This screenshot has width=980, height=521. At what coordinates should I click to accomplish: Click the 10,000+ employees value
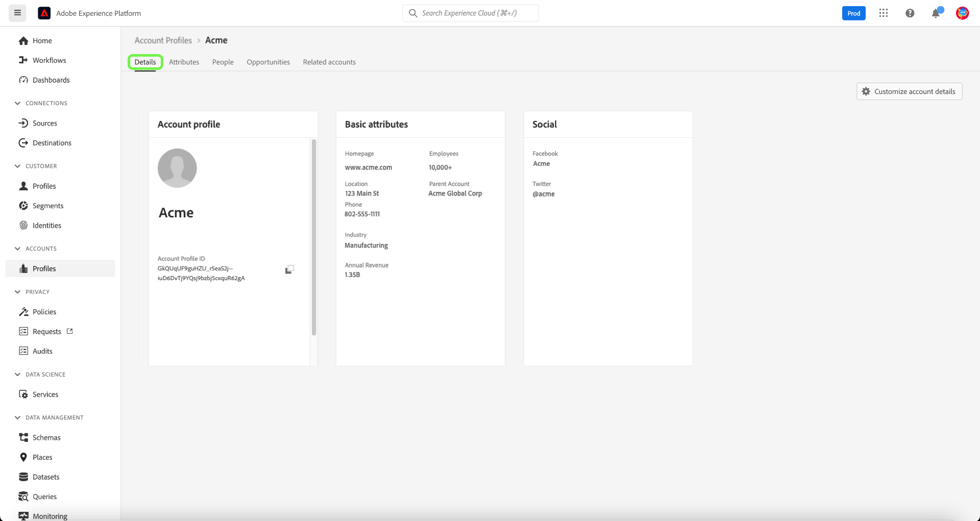pos(440,167)
